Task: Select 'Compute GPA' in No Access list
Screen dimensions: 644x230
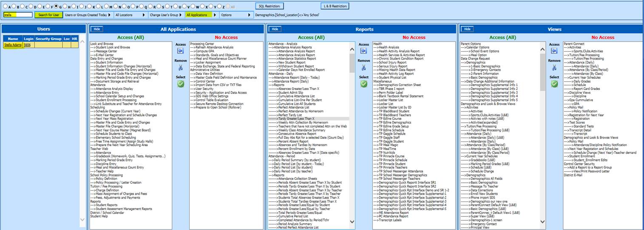Action: pos(201,51)
